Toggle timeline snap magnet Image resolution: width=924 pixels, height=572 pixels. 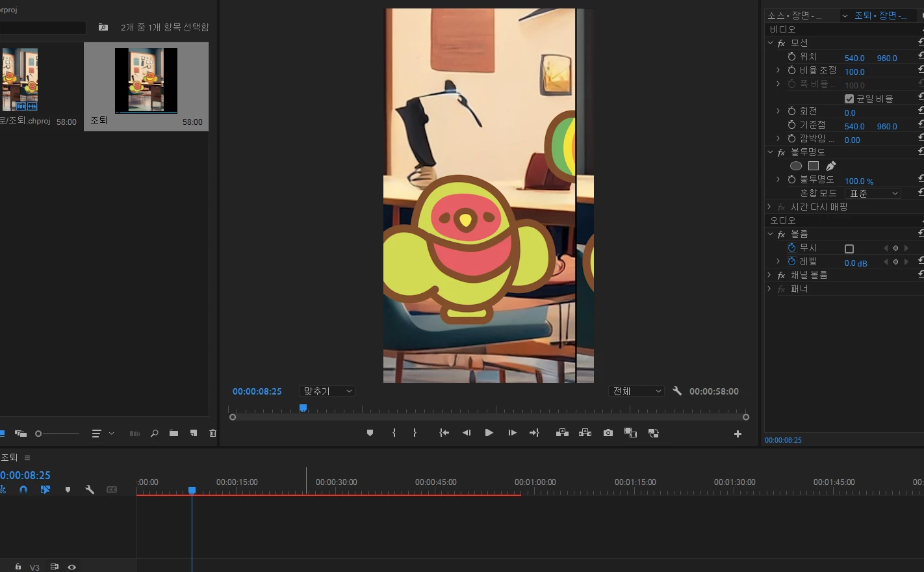click(23, 489)
